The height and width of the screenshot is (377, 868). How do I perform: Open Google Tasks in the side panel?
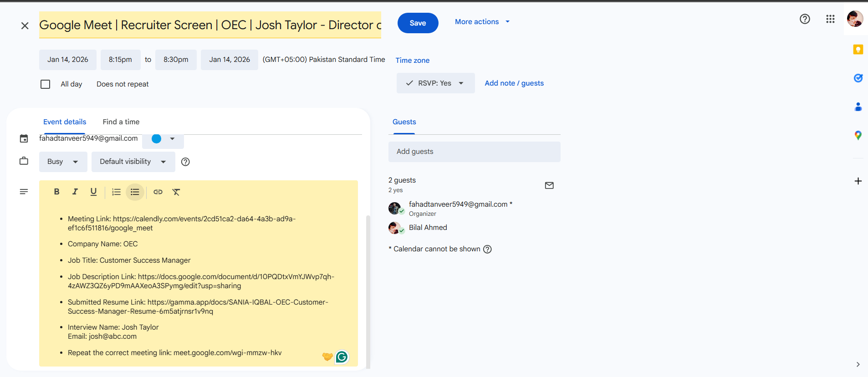point(858,78)
